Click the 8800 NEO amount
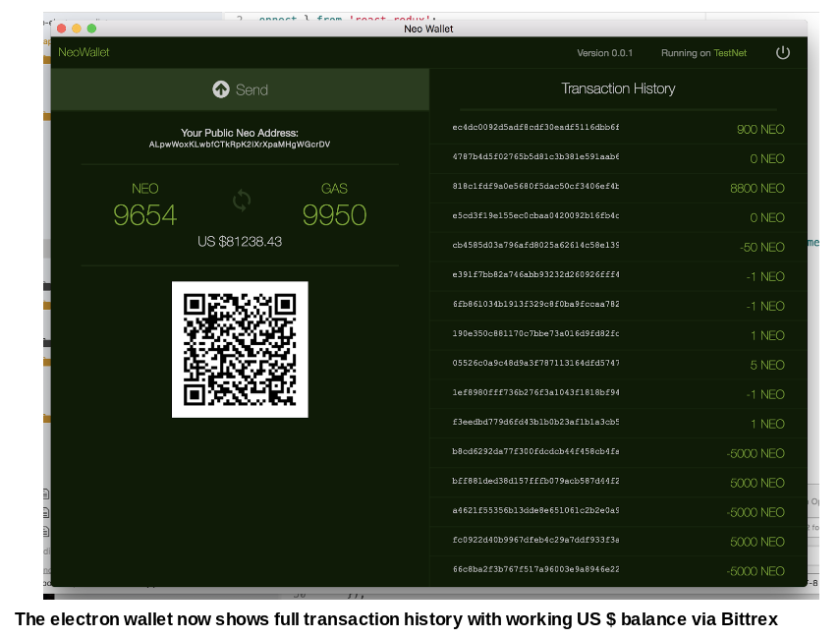 756,188
